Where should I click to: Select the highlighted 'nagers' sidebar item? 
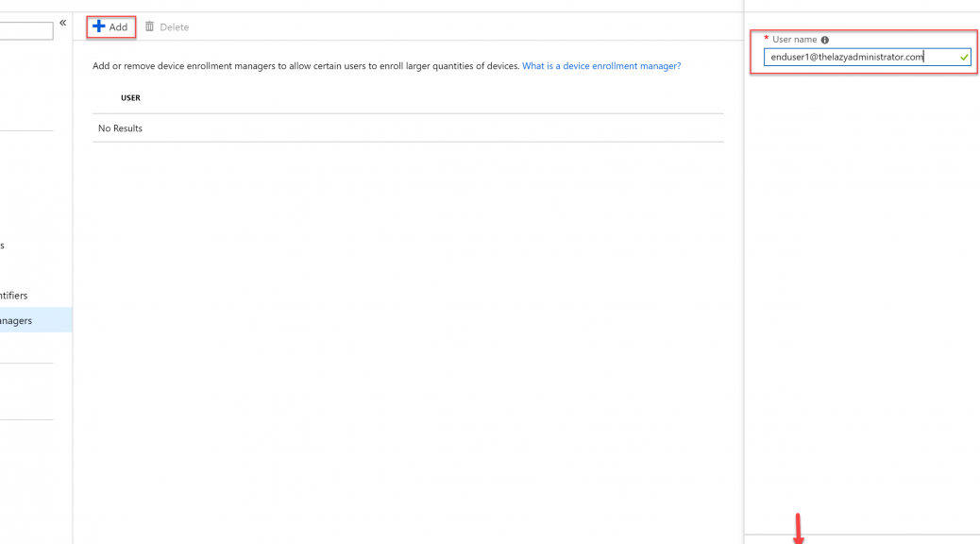pyautogui.click(x=36, y=320)
